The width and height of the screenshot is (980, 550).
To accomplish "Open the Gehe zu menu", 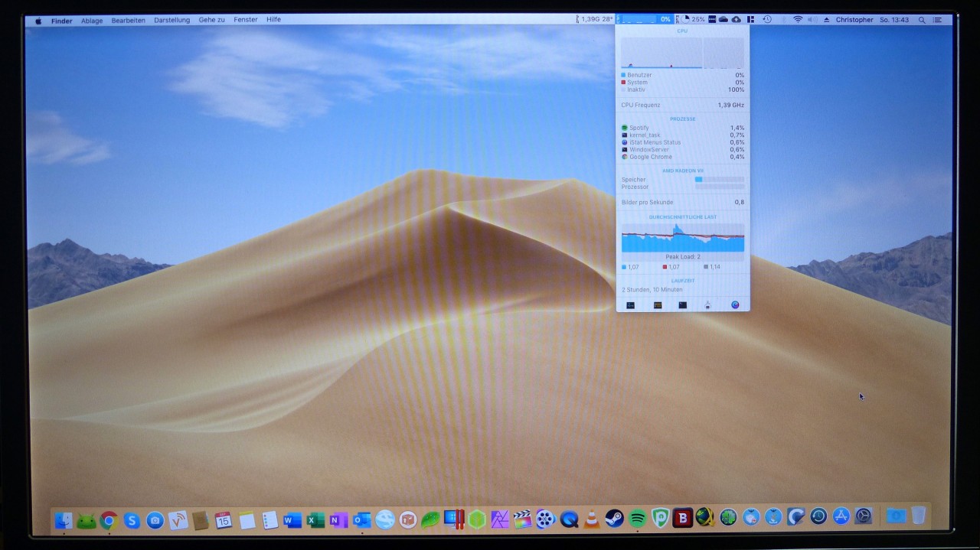I will pos(212,20).
